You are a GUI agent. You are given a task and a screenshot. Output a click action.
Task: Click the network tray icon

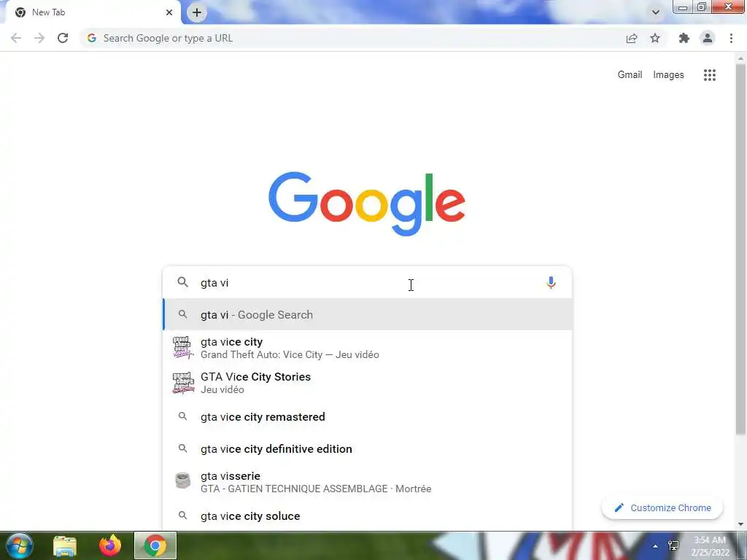pos(673,545)
